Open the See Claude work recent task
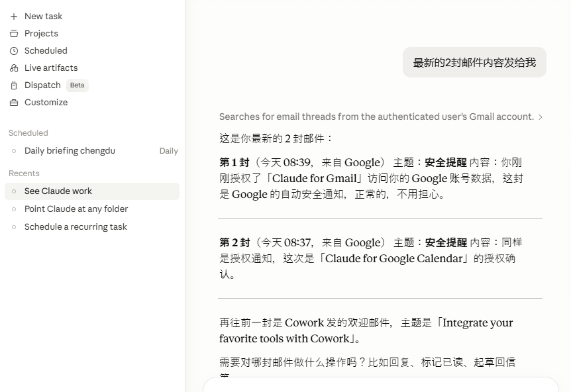 [x=92, y=191]
